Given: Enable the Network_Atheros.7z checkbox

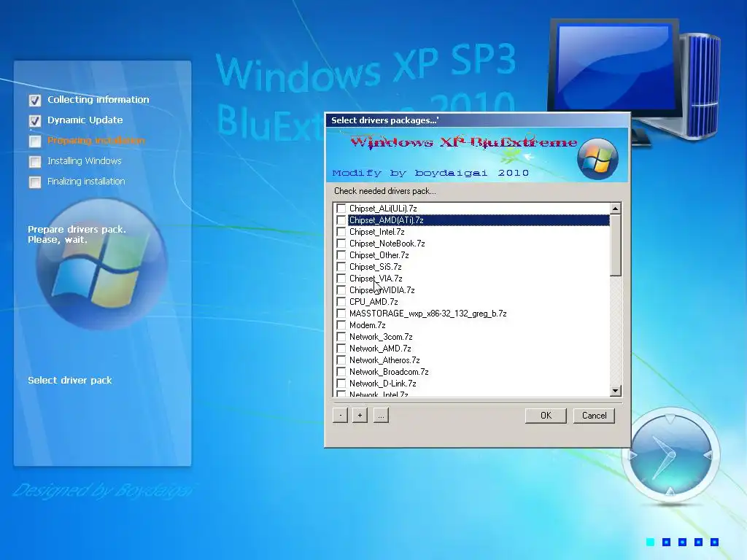Looking at the screenshot, I should point(341,360).
